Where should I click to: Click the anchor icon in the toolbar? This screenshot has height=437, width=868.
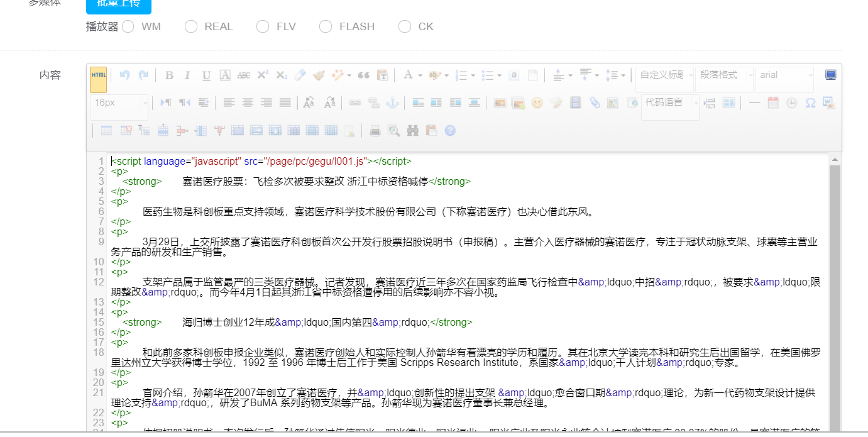tap(392, 102)
